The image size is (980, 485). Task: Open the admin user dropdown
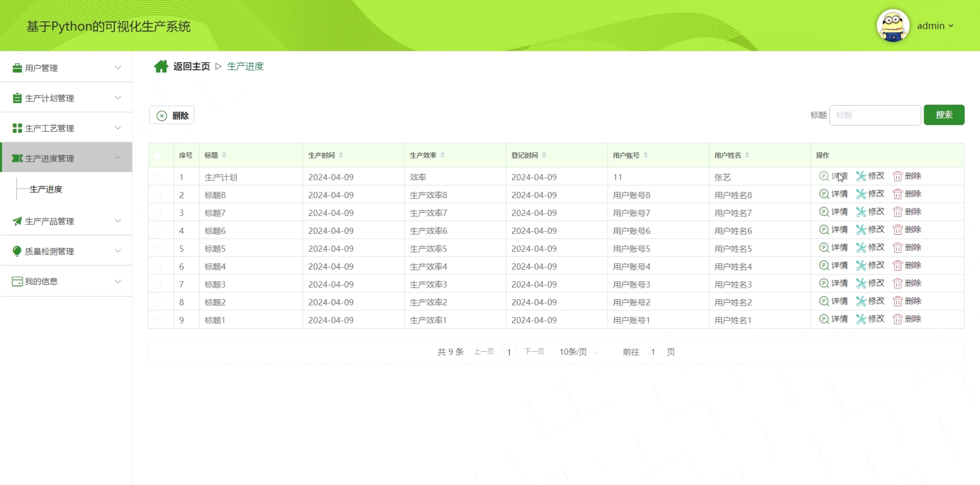click(935, 26)
